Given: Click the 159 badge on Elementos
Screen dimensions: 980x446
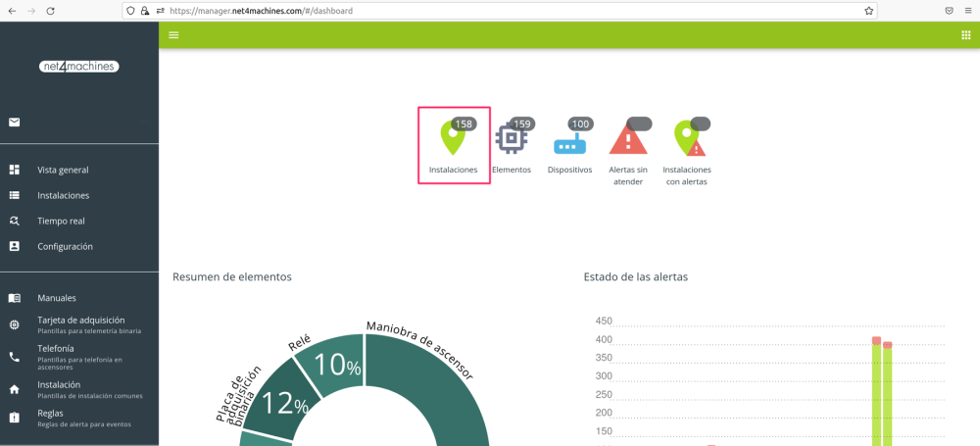Looking at the screenshot, I should pyautogui.click(x=522, y=124).
